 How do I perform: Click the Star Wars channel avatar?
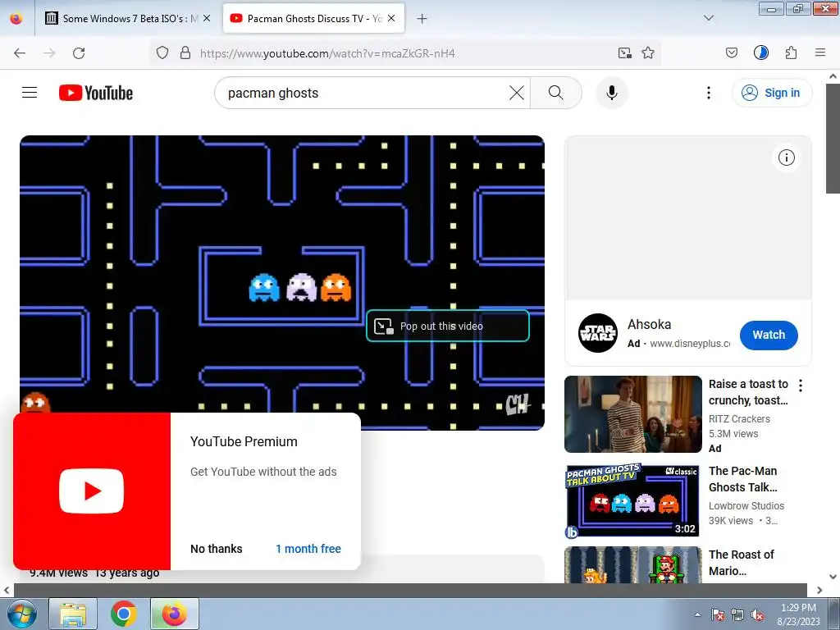pyautogui.click(x=598, y=333)
